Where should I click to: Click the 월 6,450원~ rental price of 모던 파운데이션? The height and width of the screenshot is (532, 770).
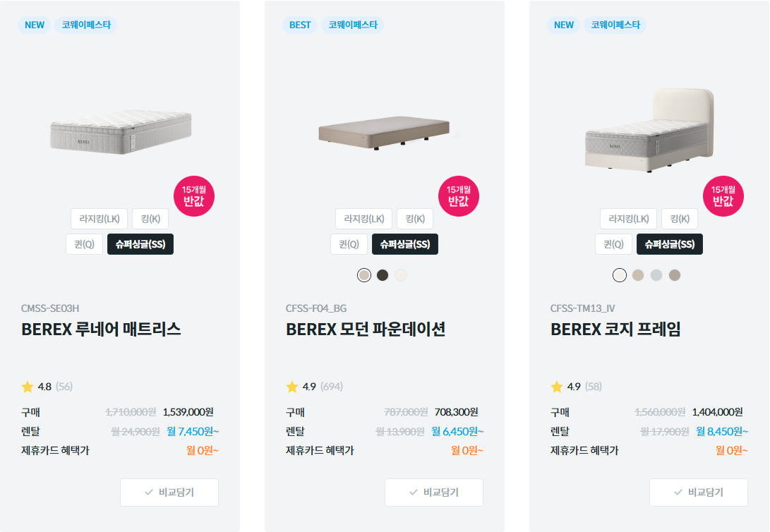(457, 430)
